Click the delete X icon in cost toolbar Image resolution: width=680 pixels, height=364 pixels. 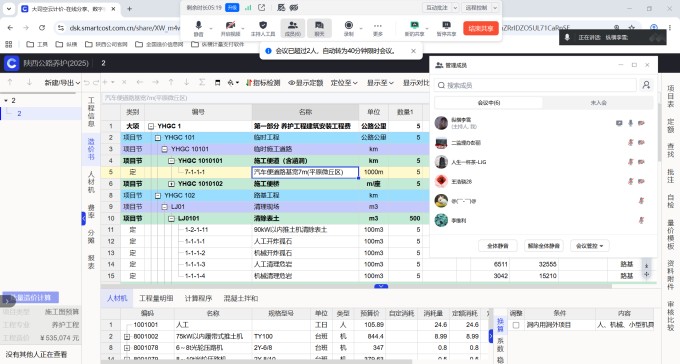point(124,82)
